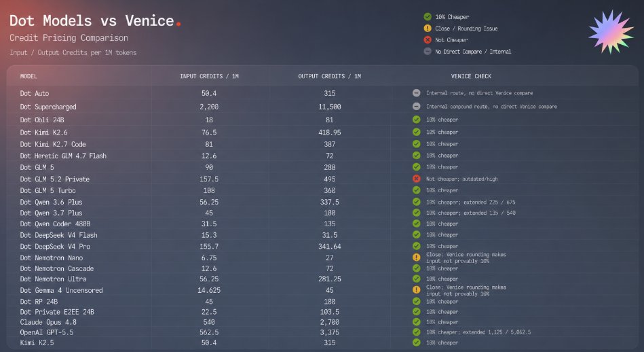
Task: Click the gray minus icon in Dot Auto row
Action: pos(417,93)
